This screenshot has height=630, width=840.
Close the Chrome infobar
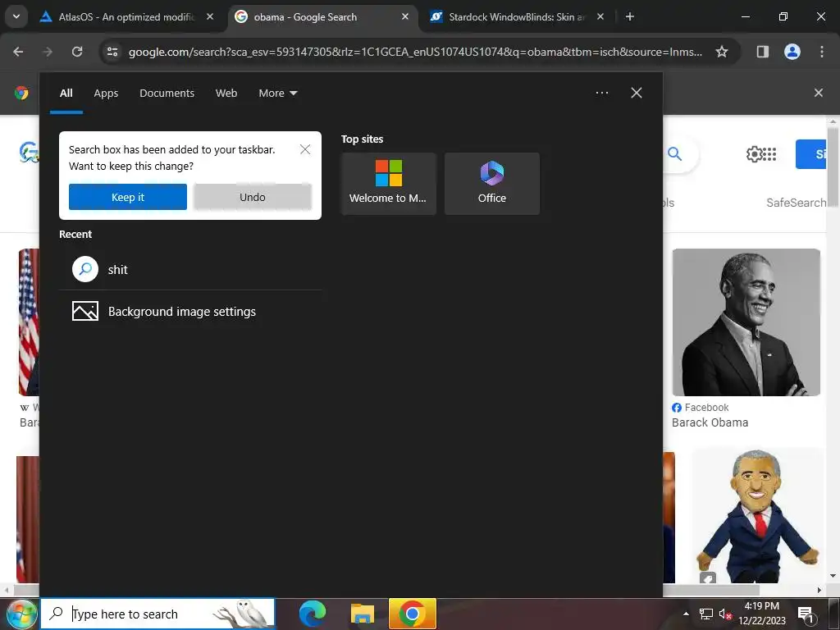(819, 93)
